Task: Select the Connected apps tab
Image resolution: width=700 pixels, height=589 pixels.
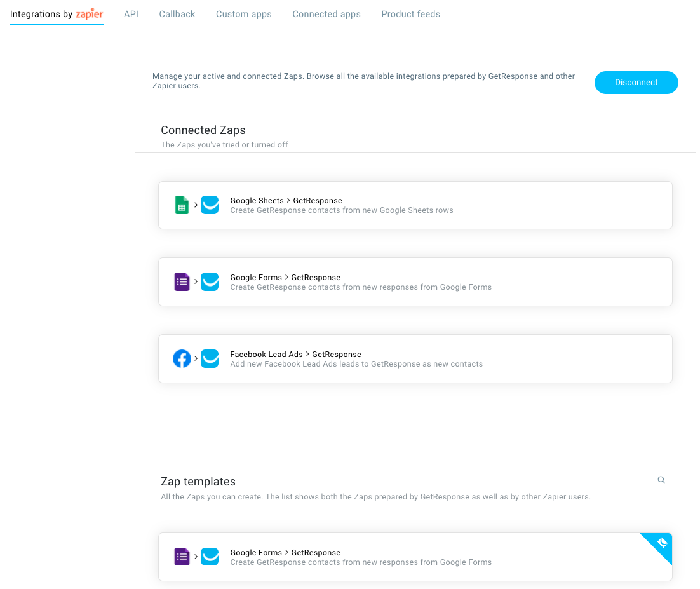Action: [x=326, y=14]
